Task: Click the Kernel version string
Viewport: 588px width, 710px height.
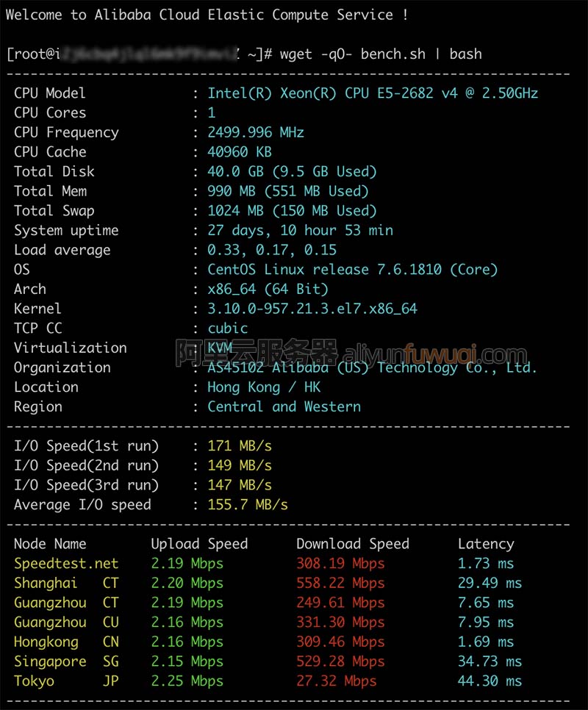Action: [x=312, y=309]
